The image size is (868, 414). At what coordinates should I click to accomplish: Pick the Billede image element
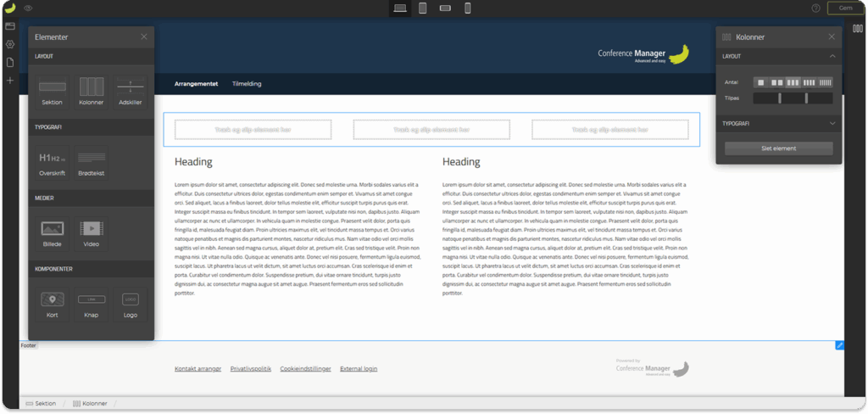click(x=52, y=232)
